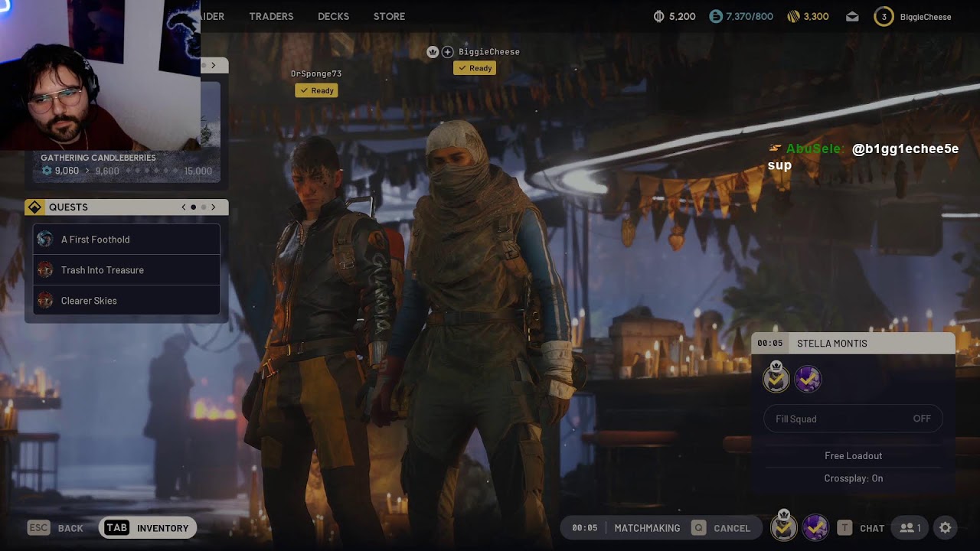Click the level 3 player badge
Image resolution: width=980 pixels, height=551 pixels.
pos(884,16)
